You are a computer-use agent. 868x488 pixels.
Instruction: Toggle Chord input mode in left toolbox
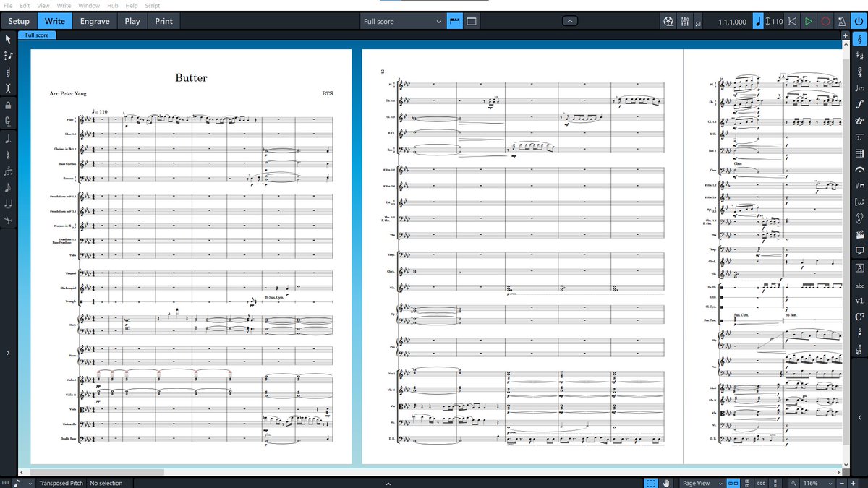(x=8, y=72)
